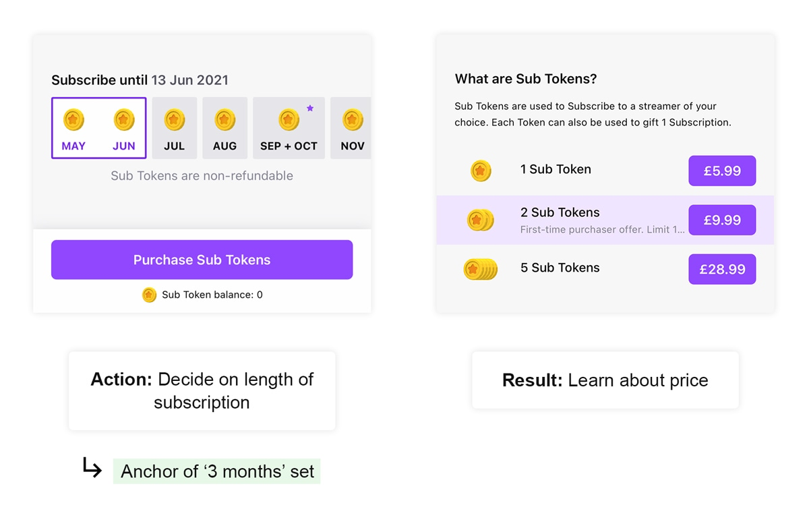This screenshot has width=809, height=532.
Task: Click the 5 Sub Tokens label
Action: pyautogui.click(x=560, y=268)
